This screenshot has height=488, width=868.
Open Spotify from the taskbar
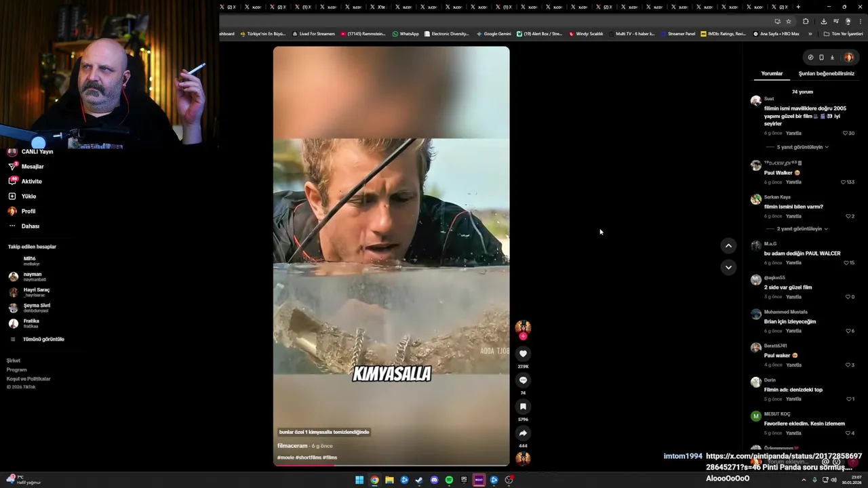point(449,480)
